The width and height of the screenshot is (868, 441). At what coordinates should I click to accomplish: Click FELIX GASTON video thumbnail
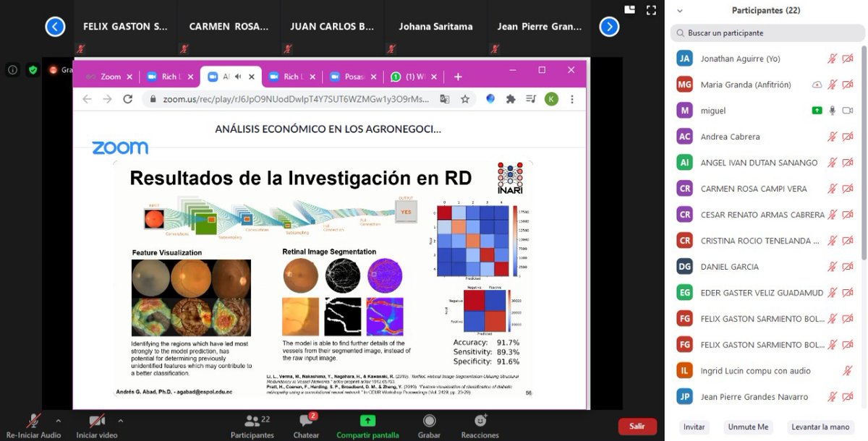125,27
